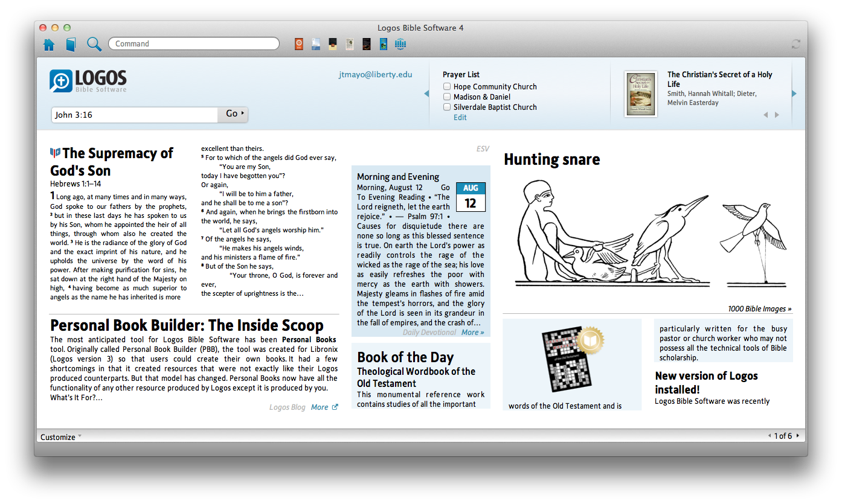This screenshot has height=504, width=842.
Task: Open Personal Book Builder article heading
Action: tap(187, 325)
